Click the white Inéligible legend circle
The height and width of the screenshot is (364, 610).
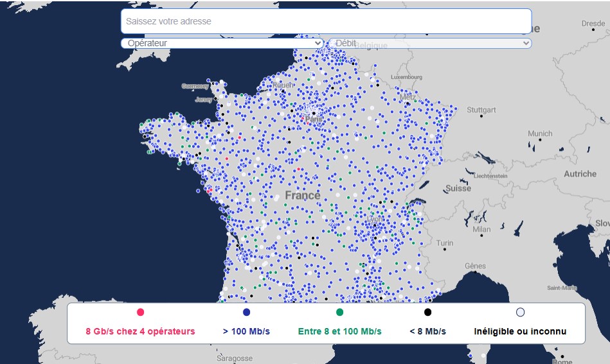tap(520, 312)
